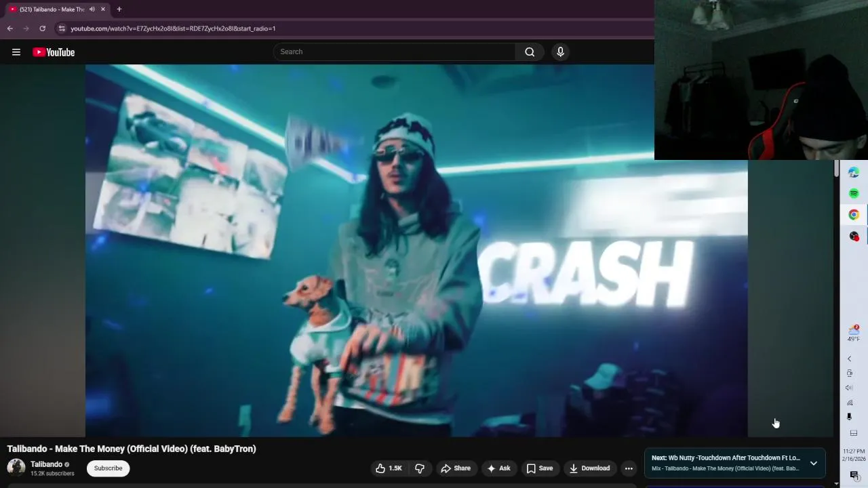The height and width of the screenshot is (488, 868).
Task: Download the video
Action: click(x=589, y=468)
